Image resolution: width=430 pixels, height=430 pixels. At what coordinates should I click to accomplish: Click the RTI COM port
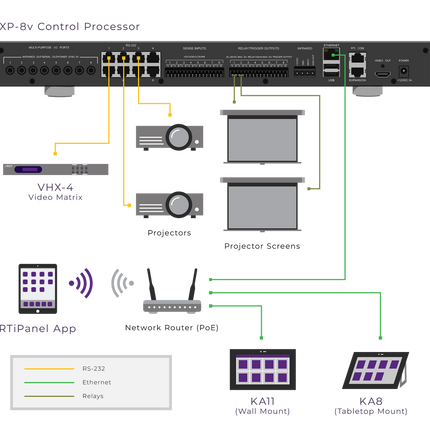(x=357, y=59)
